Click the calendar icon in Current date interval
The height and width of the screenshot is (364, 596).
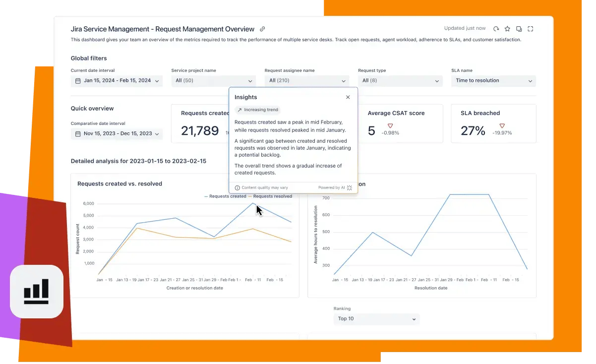pyautogui.click(x=78, y=81)
